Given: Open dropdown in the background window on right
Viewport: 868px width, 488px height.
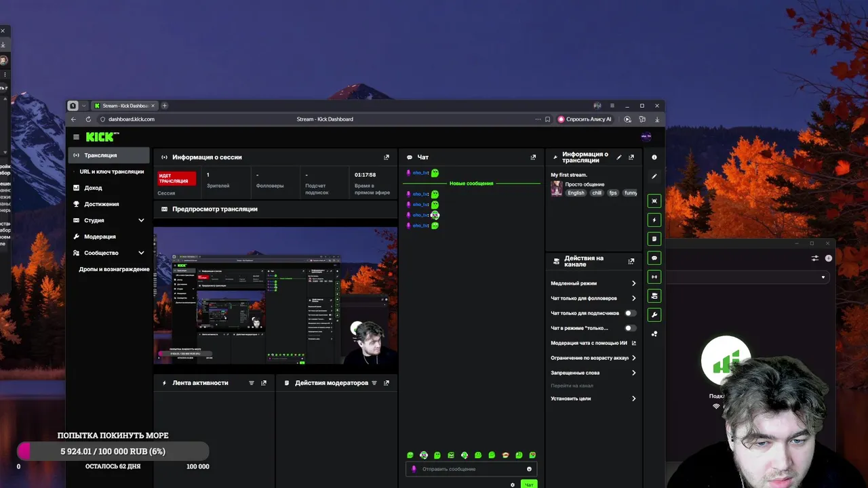Looking at the screenshot, I should pos(823,277).
